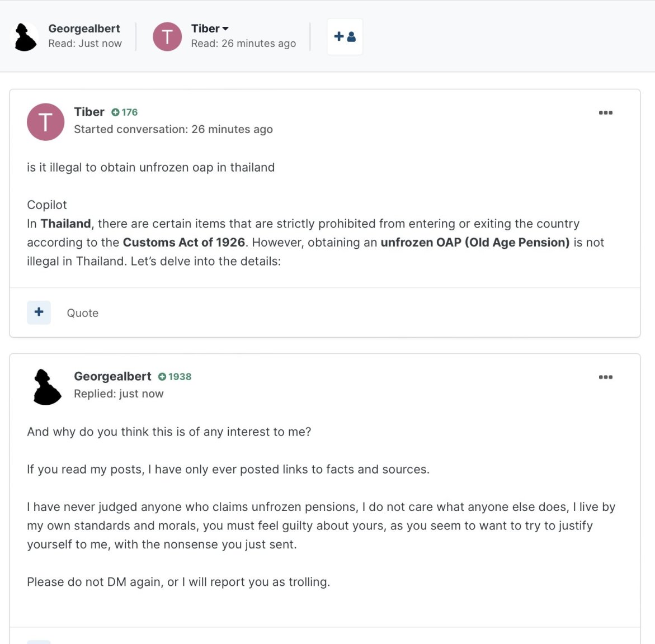Screen dimensions: 655x644
Task: Click 'Read: Just now' status under Georgealbert
Action: (85, 44)
